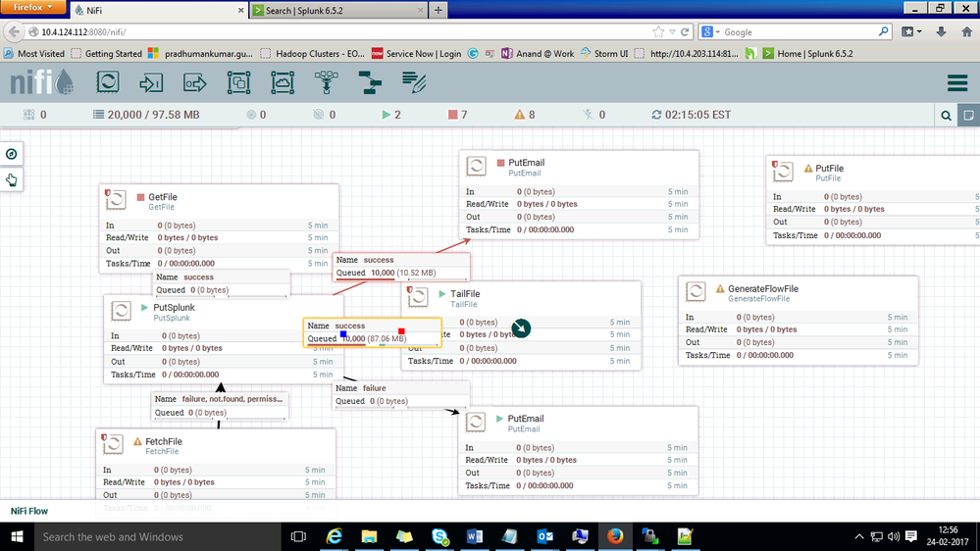This screenshot has height=551, width=980.
Task: Select the failure connection label
Action: point(400,395)
